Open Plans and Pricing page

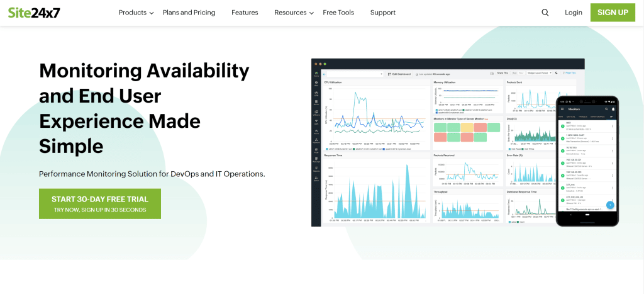coord(189,13)
